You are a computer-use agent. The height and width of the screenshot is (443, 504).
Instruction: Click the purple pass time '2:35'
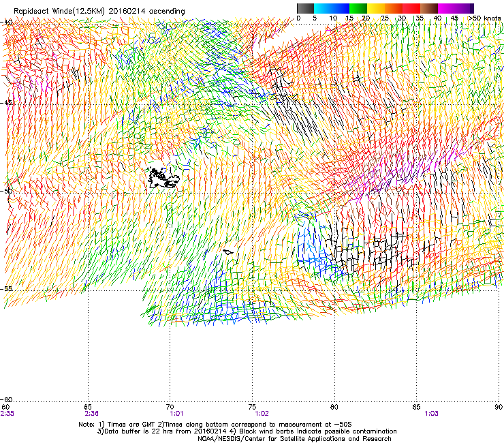[x=7, y=414]
